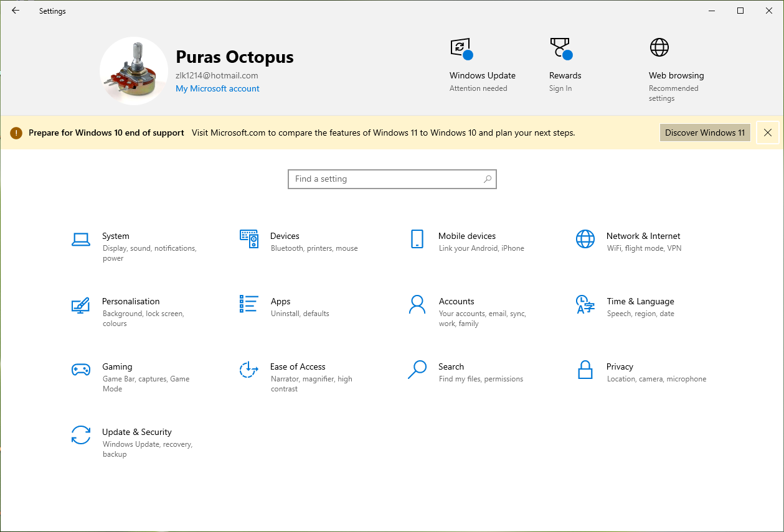The image size is (784, 532).
Task: Click the Mobile devices phone icon
Action: (x=417, y=239)
